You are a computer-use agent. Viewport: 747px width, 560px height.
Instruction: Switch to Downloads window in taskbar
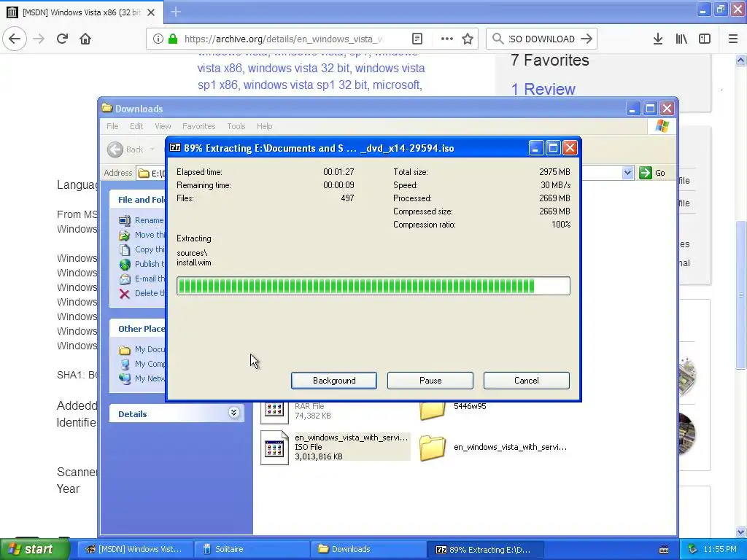pos(368,549)
